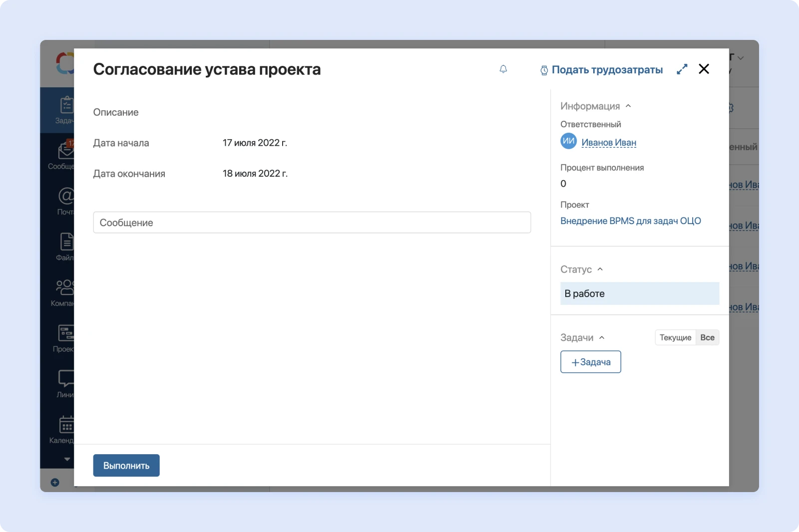Viewport: 799px width, 532px height.
Task: Expand more sidebar items via the down arrow
Action: click(66, 459)
